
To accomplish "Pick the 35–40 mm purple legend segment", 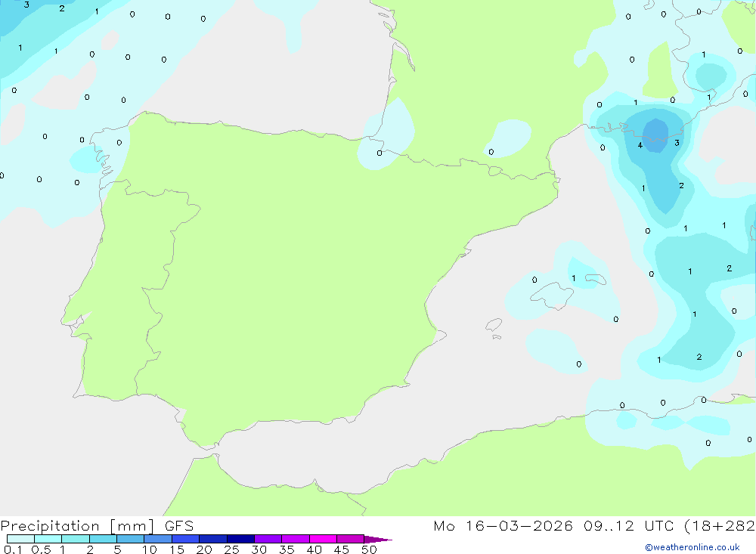I will click(295, 539).
